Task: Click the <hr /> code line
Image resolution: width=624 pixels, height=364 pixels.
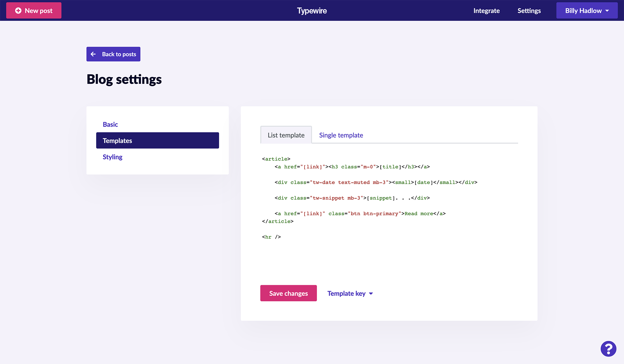Action: point(271,237)
